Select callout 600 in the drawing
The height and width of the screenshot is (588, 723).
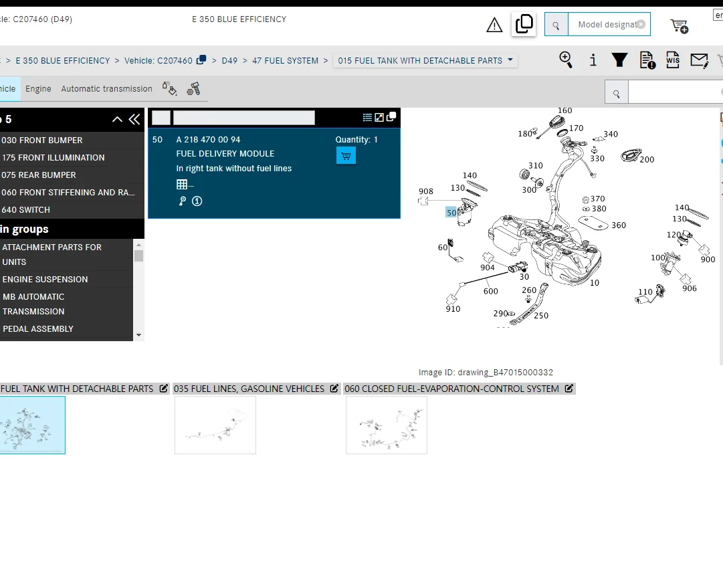[491, 292]
